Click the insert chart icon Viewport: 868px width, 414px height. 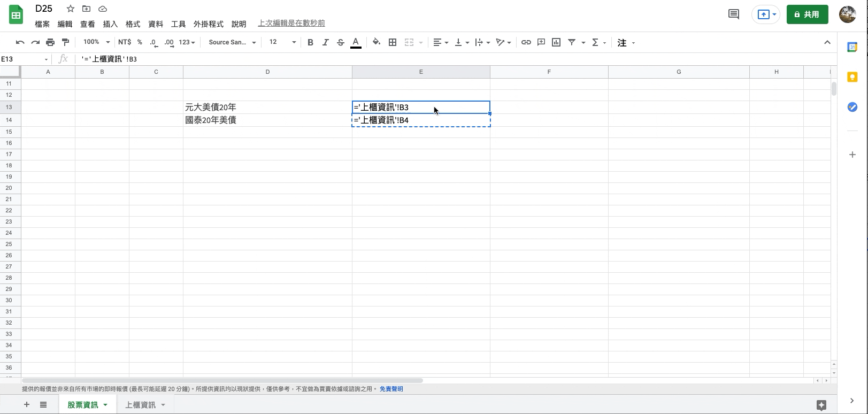coord(556,42)
